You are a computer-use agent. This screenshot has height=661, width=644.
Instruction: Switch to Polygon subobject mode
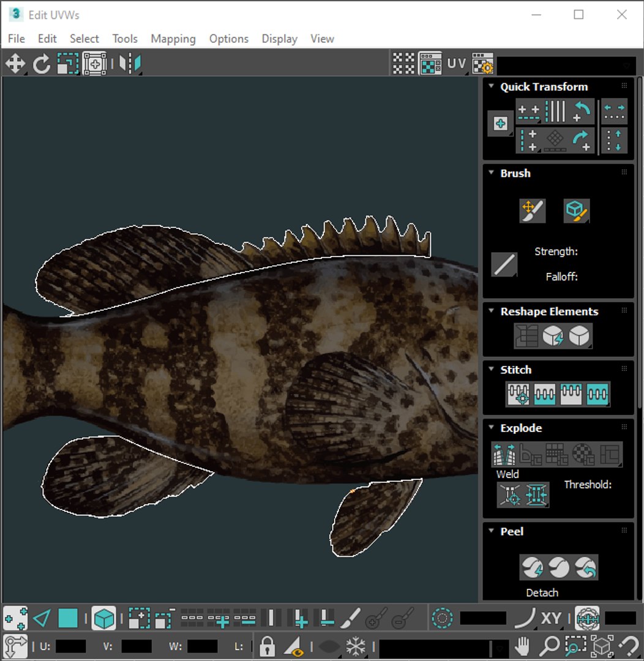68,619
